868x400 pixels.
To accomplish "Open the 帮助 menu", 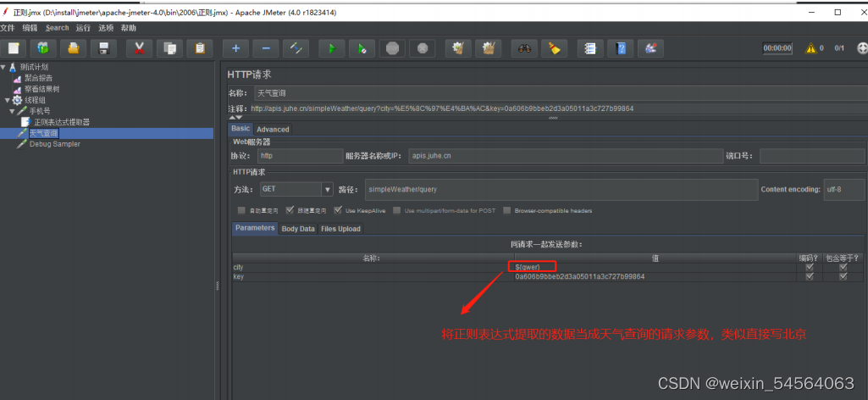I will (129, 28).
